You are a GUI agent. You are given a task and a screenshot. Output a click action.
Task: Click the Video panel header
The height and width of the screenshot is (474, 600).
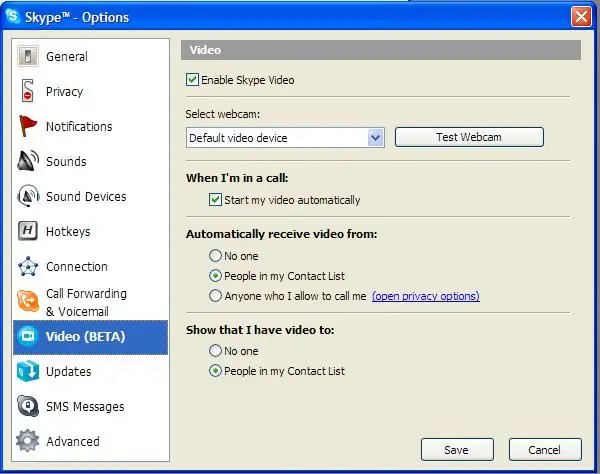(381, 50)
